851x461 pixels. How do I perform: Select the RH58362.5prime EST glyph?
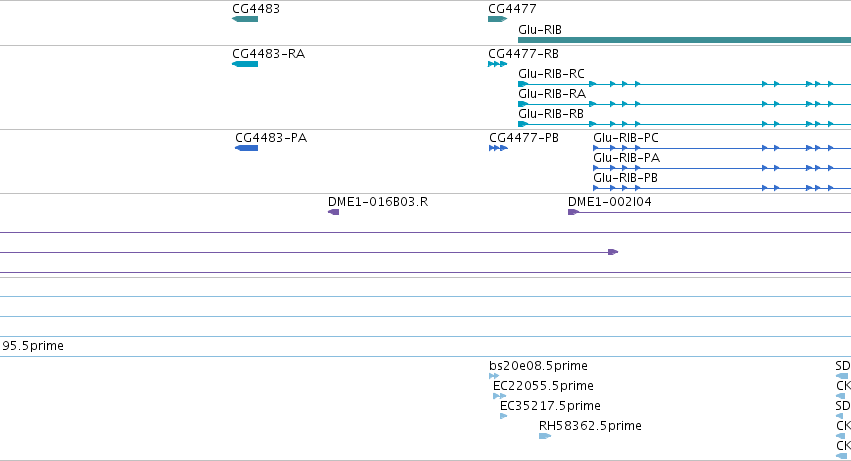(545, 436)
